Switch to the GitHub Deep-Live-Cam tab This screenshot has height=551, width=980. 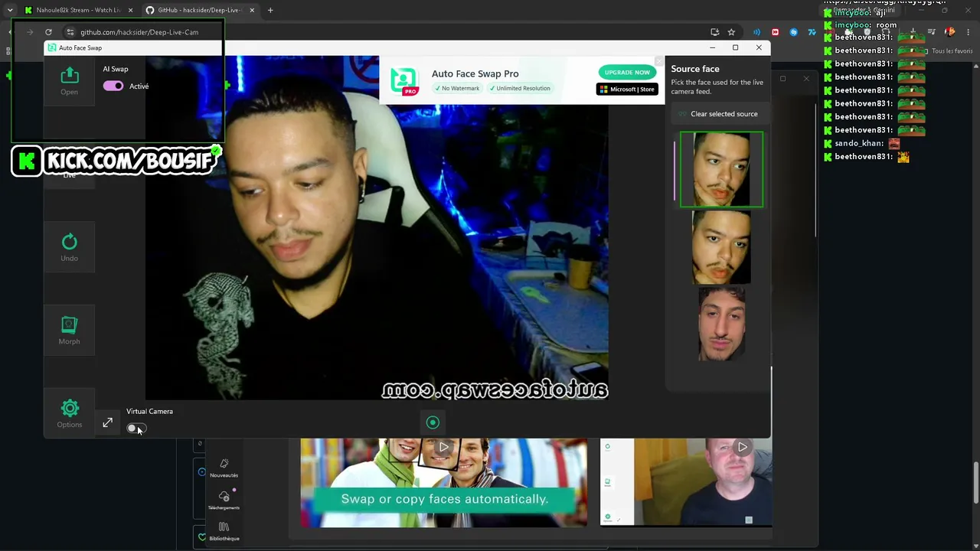click(201, 10)
